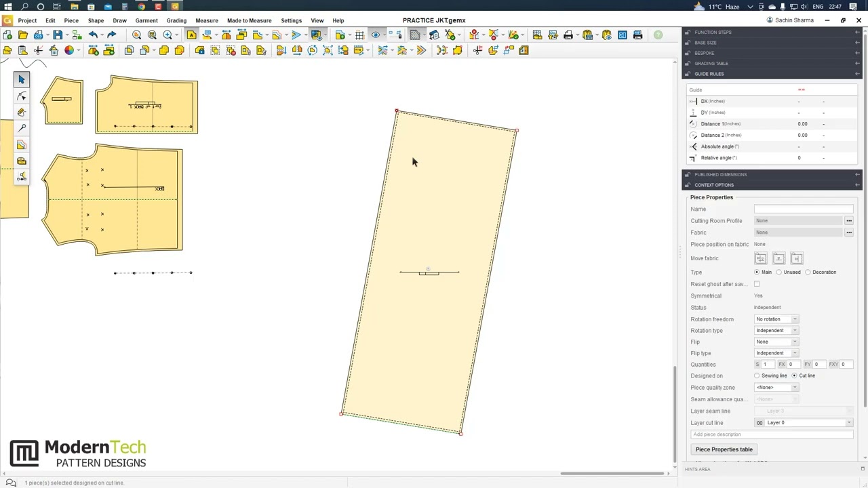Viewport: 868px width, 488px height.
Task: Select the Main type radio button
Action: coord(757,272)
